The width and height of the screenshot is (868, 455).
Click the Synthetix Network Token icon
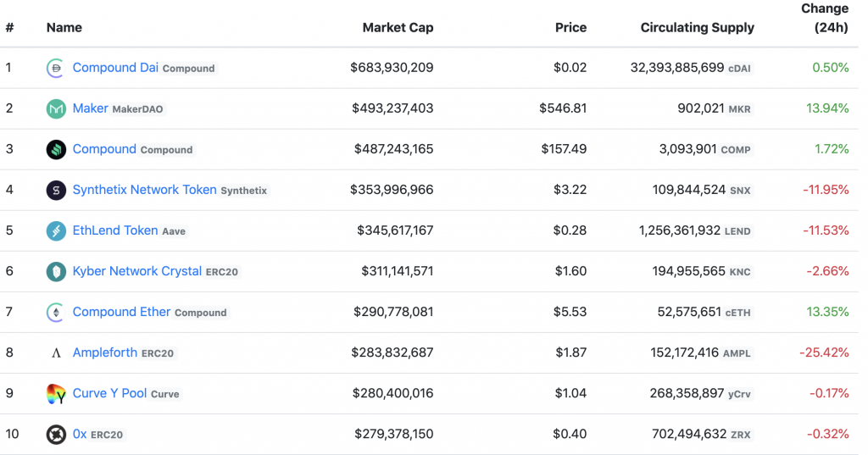pos(56,191)
